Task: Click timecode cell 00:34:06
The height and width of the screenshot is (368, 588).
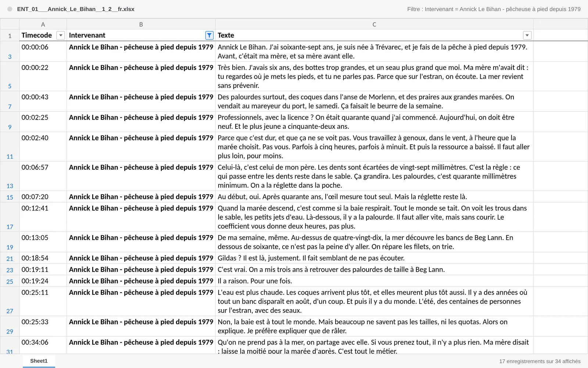Action: 43,345
